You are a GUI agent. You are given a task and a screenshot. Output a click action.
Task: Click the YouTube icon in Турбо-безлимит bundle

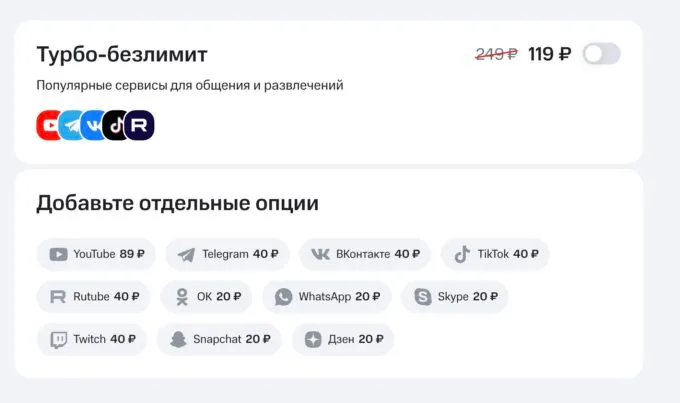click(49, 125)
